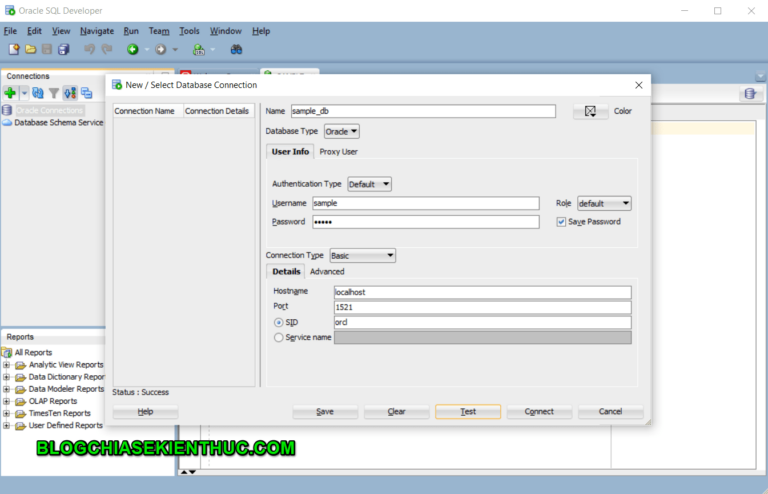Click the Help button in dialog
Screen dimensions: 768x494
[x=145, y=412]
